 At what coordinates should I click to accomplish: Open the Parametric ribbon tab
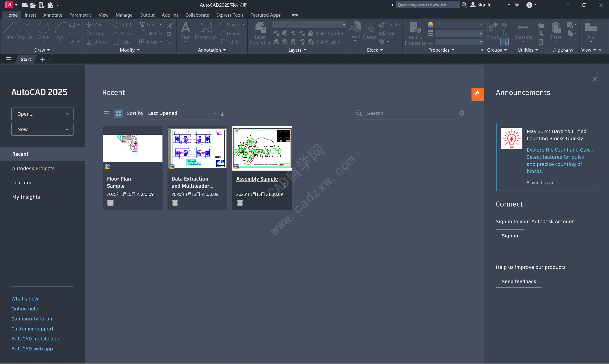(80, 15)
